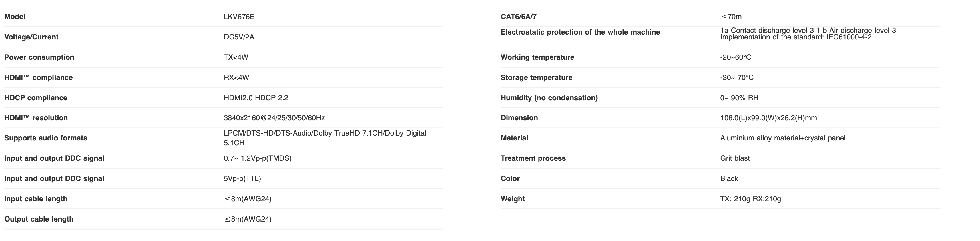Click the 5Vp-p(TTL) signal value
The height and width of the screenshot is (241, 980).
pos(242,178)
